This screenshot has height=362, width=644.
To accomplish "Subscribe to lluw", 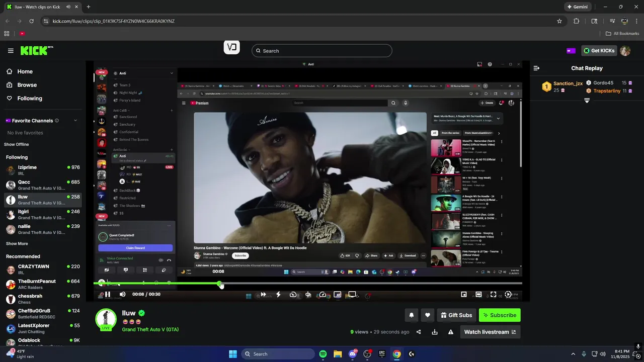I will (500, 315).
